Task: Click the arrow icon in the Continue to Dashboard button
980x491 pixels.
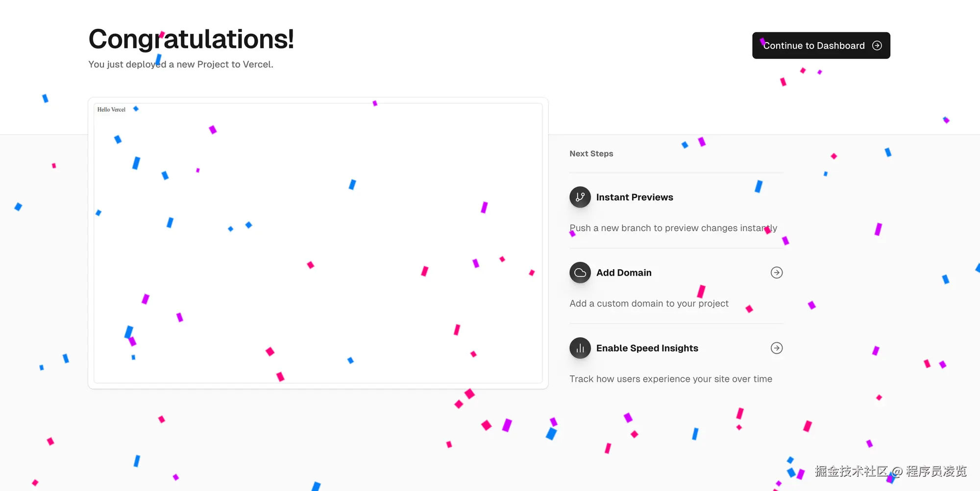Action: coord(877,46)
